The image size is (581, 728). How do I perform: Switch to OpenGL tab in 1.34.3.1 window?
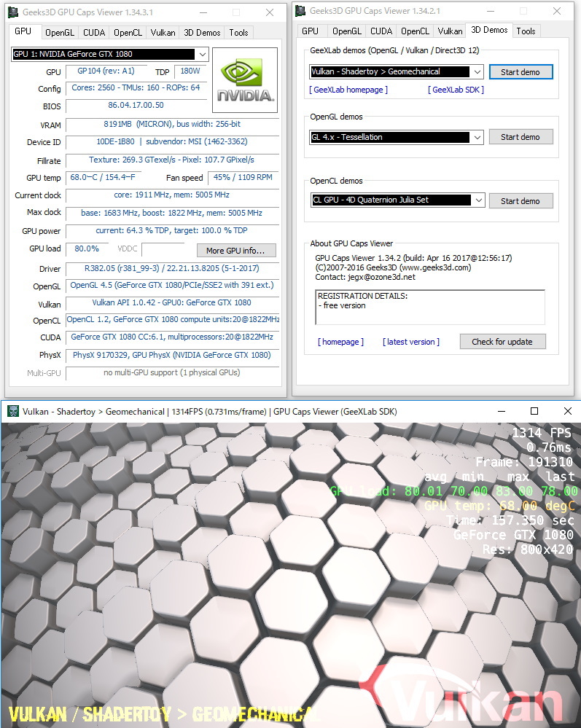pyautogui.click(x=60, y=33)
